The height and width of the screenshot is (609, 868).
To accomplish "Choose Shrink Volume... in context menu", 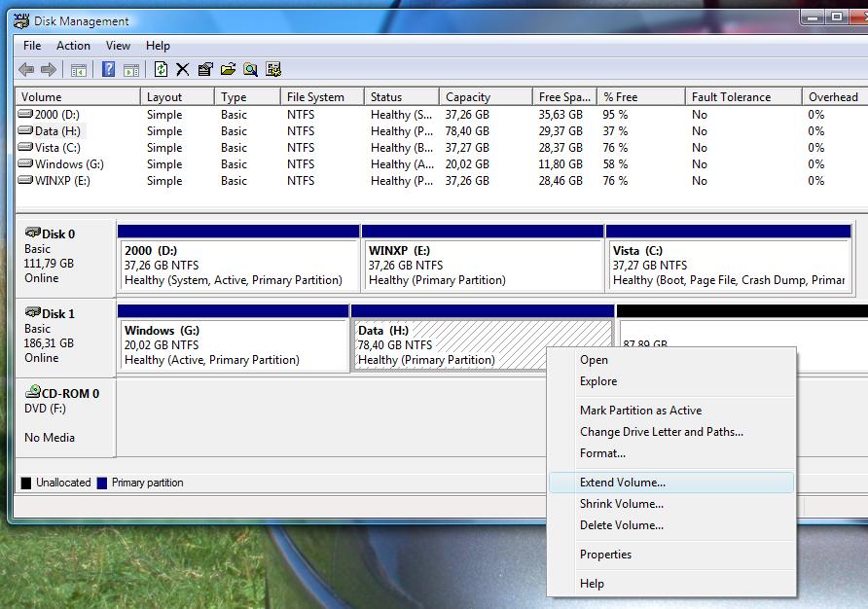I will click(x=671, y=504).
